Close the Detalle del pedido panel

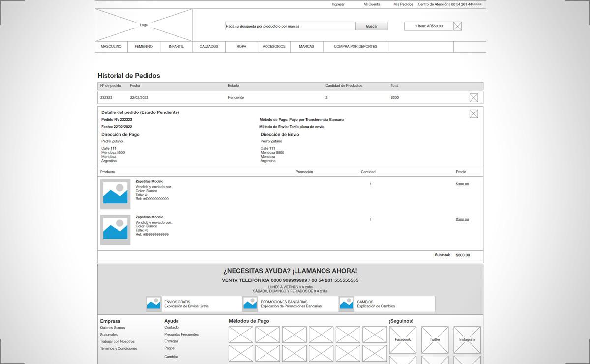tap(473, 114)
